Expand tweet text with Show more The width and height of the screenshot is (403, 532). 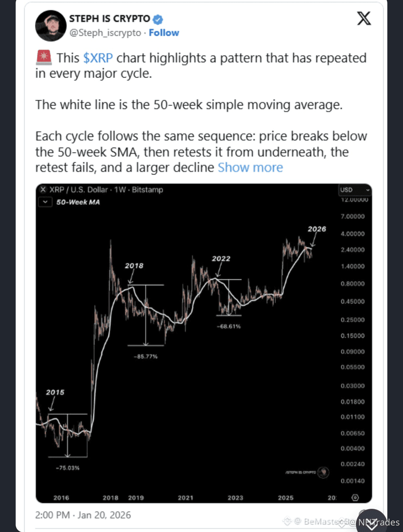(250, 168)
